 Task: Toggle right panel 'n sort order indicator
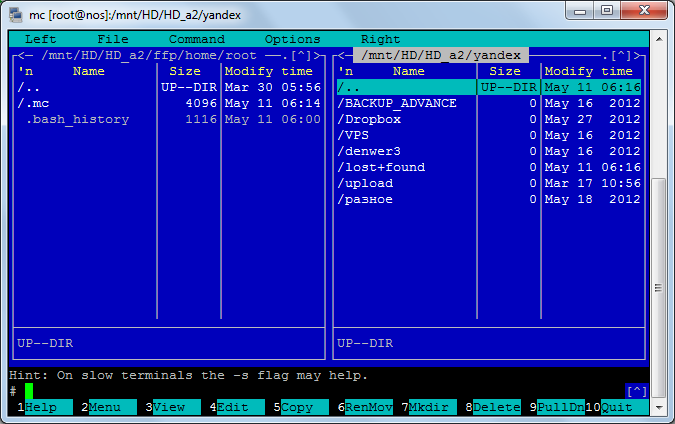coord(345,71)
